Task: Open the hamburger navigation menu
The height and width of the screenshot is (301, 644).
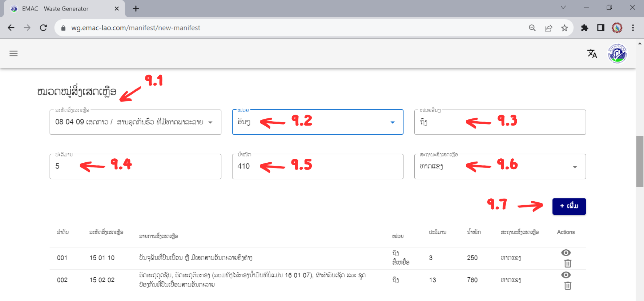Action: point(13,54)
